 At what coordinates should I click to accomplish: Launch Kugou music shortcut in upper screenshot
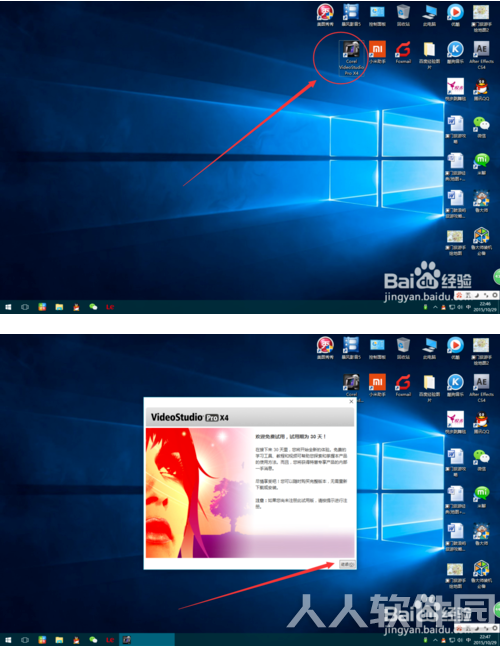(455, 52)
